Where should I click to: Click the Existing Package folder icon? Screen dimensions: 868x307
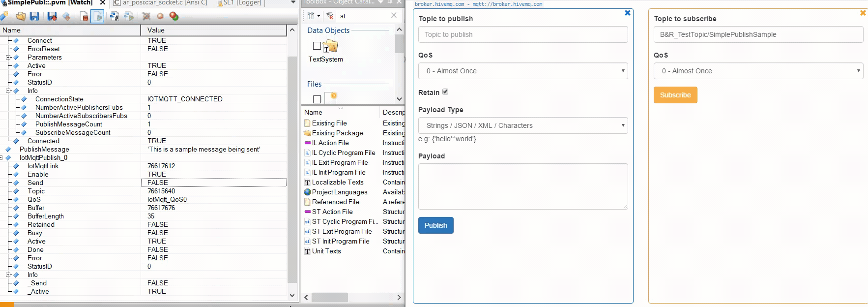pyautogui.click(x=307, y=133)
